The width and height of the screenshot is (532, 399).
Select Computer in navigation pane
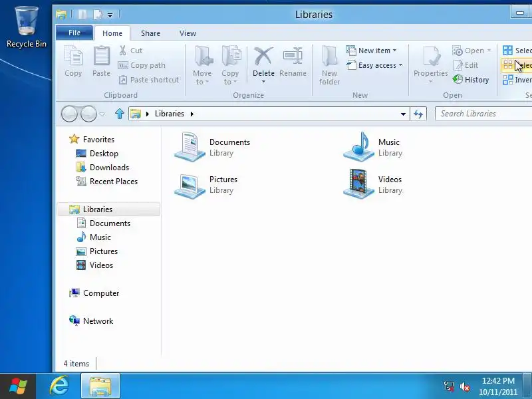[x=94, y=293]
